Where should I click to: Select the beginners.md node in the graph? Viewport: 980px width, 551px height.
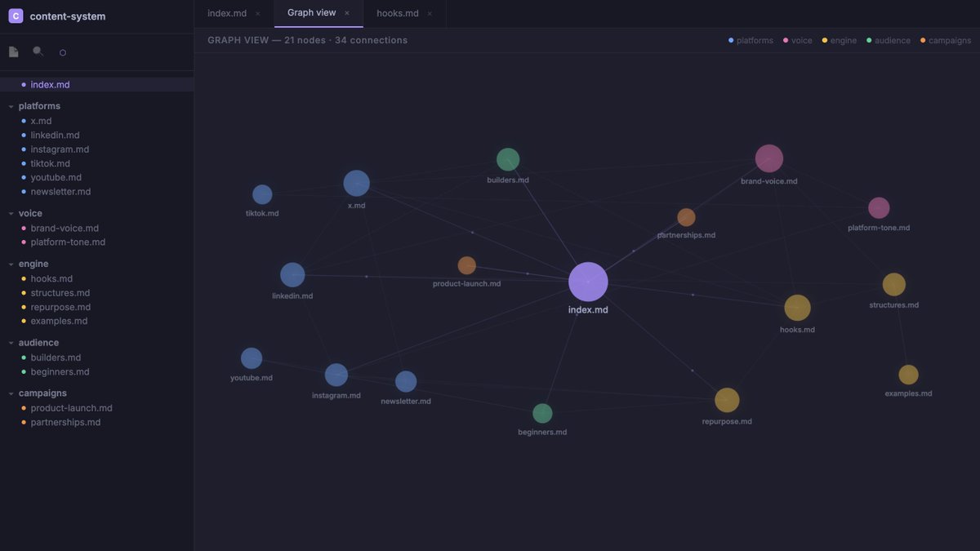pyautogui.click(x=542, y=413)
